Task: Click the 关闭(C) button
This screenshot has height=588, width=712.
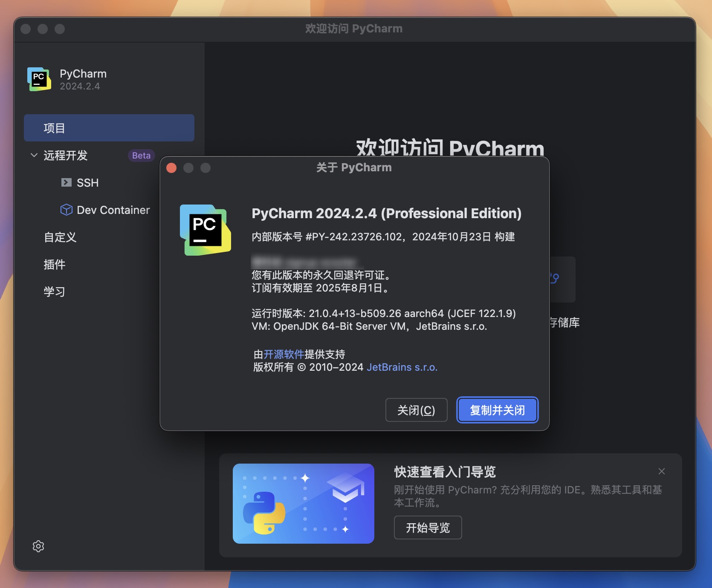Action: point(417,410)
